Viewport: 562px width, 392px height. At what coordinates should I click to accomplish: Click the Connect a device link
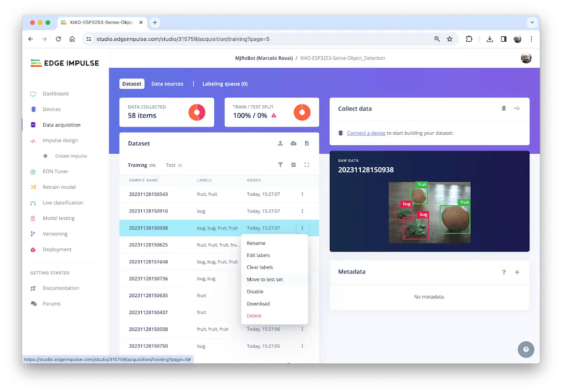366,133
